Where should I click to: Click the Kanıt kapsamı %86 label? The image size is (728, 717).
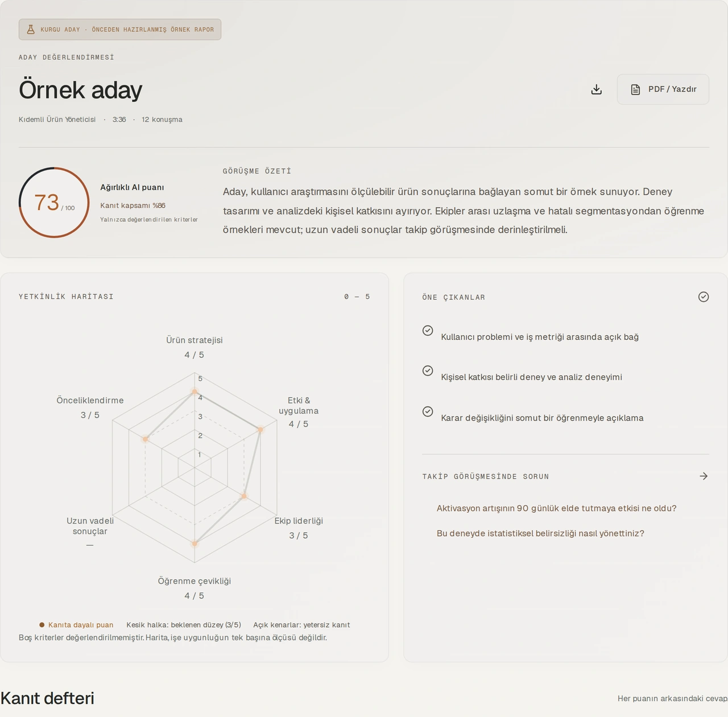133,205
